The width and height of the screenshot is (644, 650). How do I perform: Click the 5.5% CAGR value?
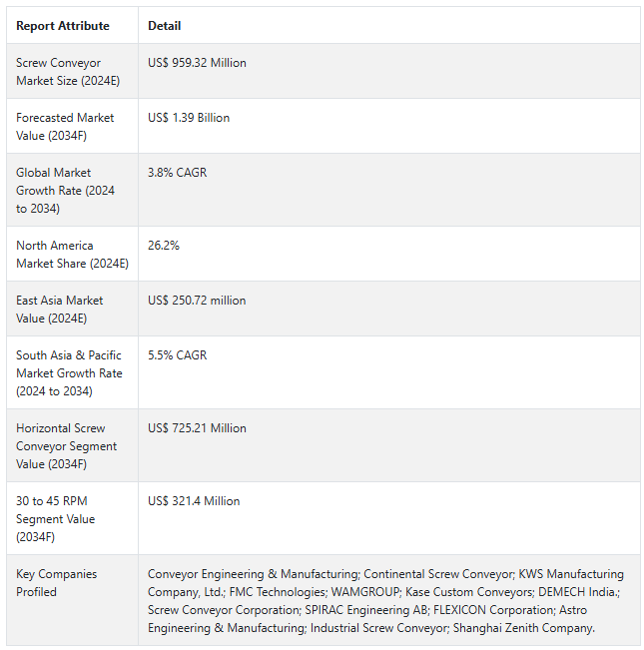pos(178,355)
